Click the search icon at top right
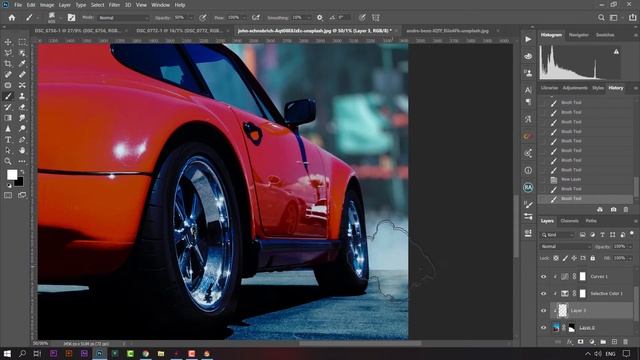Viewport: 640px width, 360px height. click(601, 18)
